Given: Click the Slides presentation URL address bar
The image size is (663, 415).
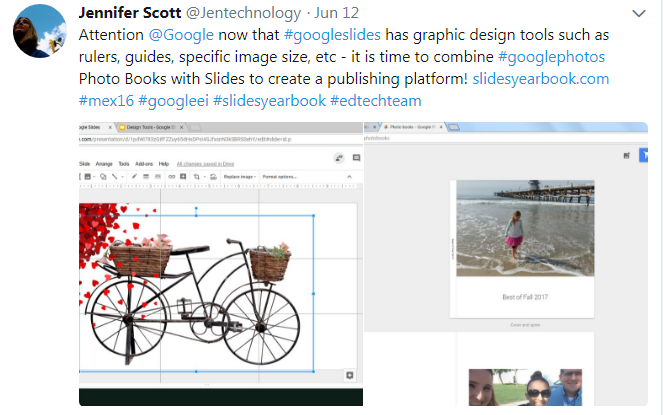Looking at the screenshot, I should coord(220,139).
